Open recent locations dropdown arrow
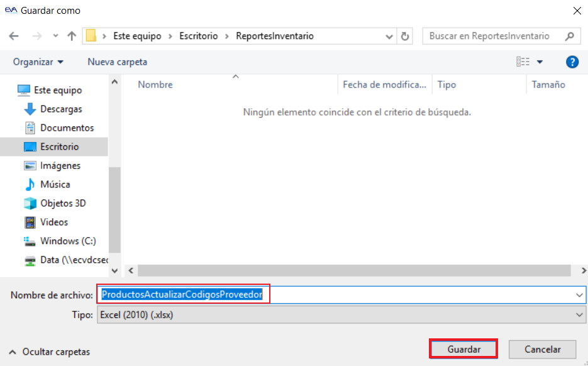 tap(55, 36)
